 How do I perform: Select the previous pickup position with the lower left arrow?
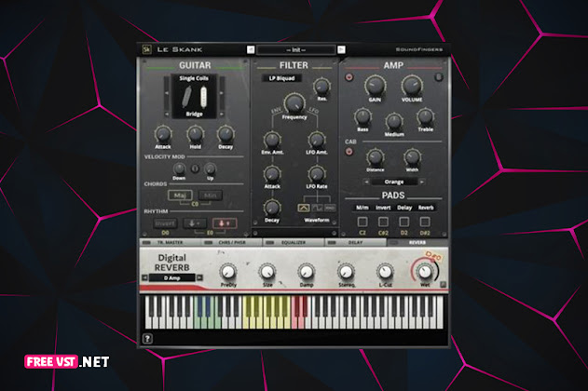(x=167, y=114)
